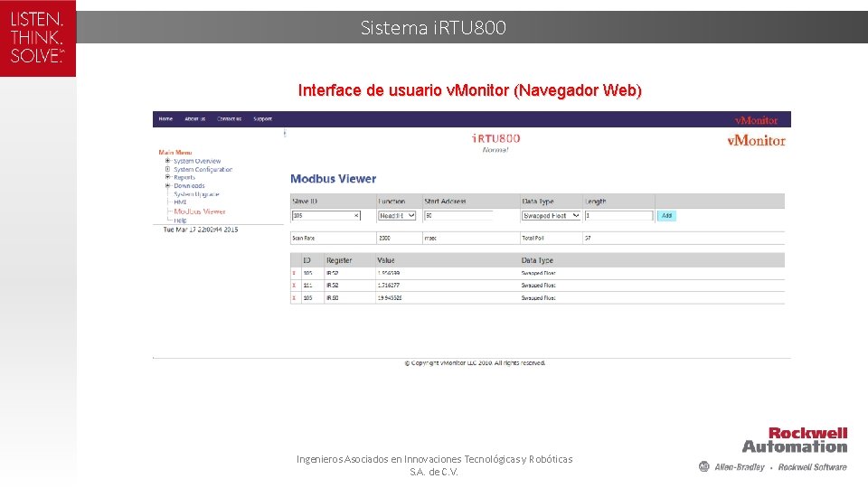Viewport: 868px width, 488px height.
Task: Click the value in the IR 60 row
Action: (390, 297)
